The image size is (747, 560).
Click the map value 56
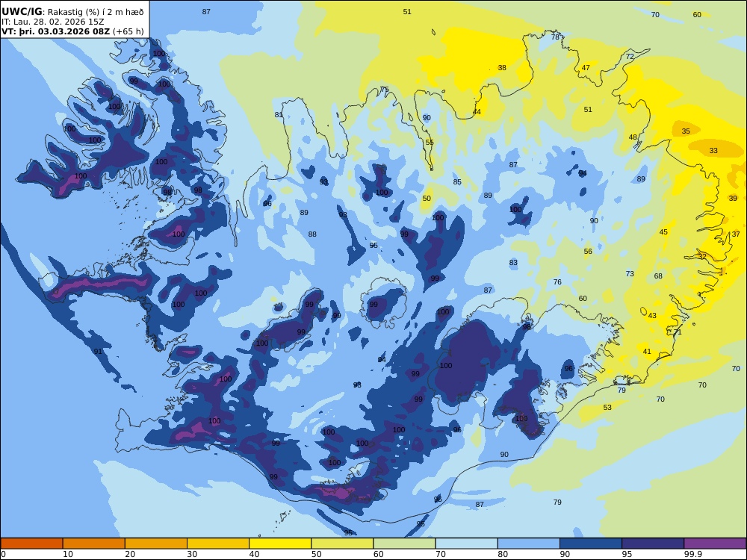pyautogui.click(x=589, y=252)
